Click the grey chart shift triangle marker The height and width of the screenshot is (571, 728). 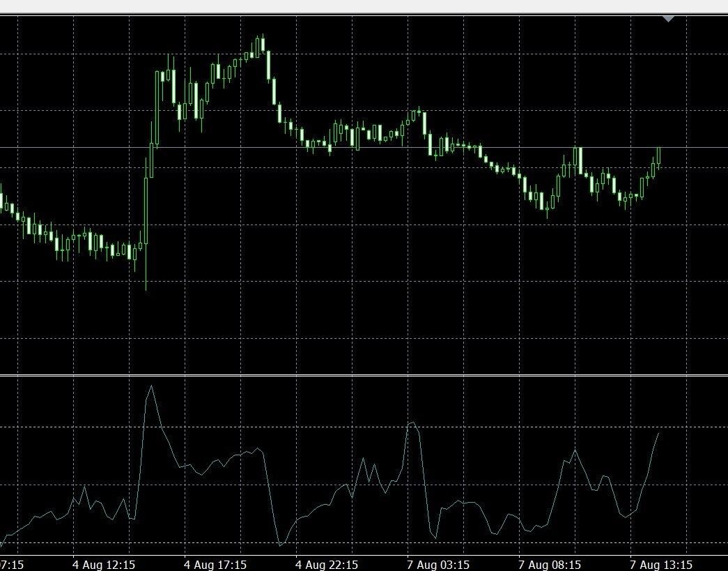click(668, 19)
